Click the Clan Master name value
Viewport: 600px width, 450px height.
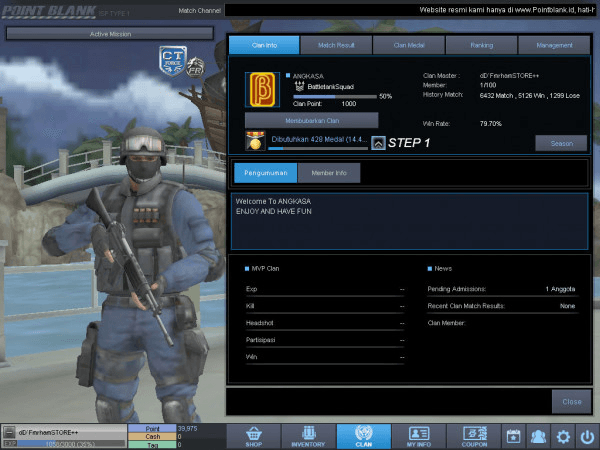coord(509,76)
